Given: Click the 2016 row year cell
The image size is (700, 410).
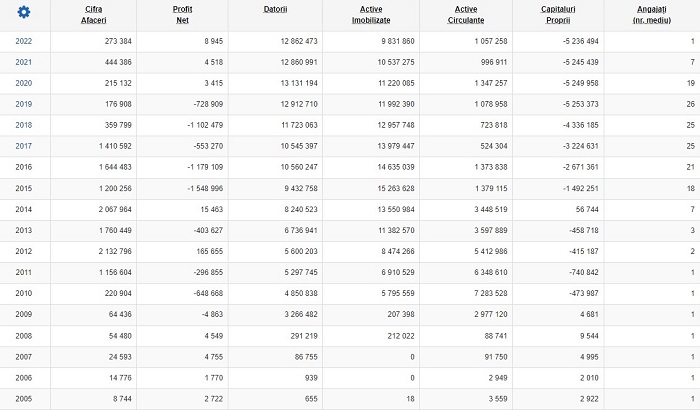Looking at the screenshot, I should 24,167.
